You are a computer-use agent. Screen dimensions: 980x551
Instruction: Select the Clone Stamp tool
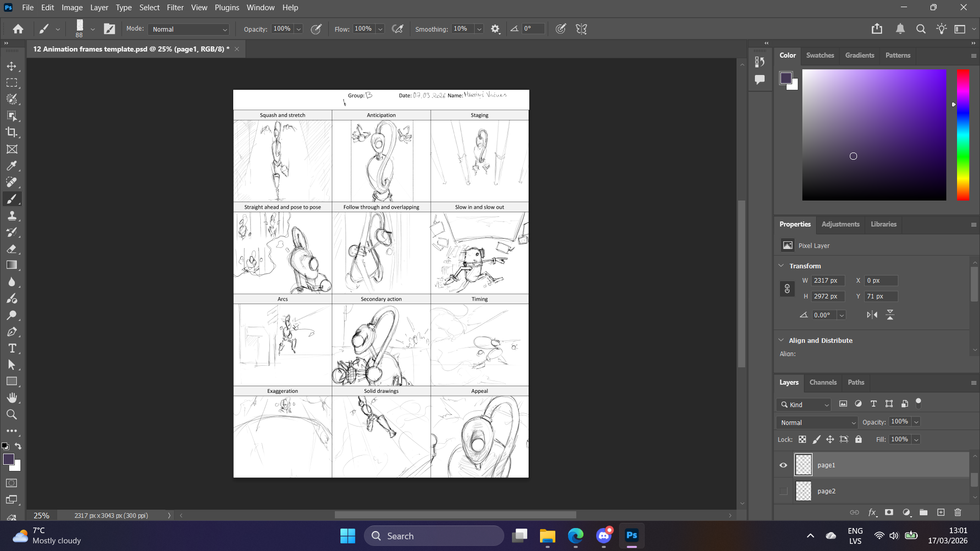11,216
